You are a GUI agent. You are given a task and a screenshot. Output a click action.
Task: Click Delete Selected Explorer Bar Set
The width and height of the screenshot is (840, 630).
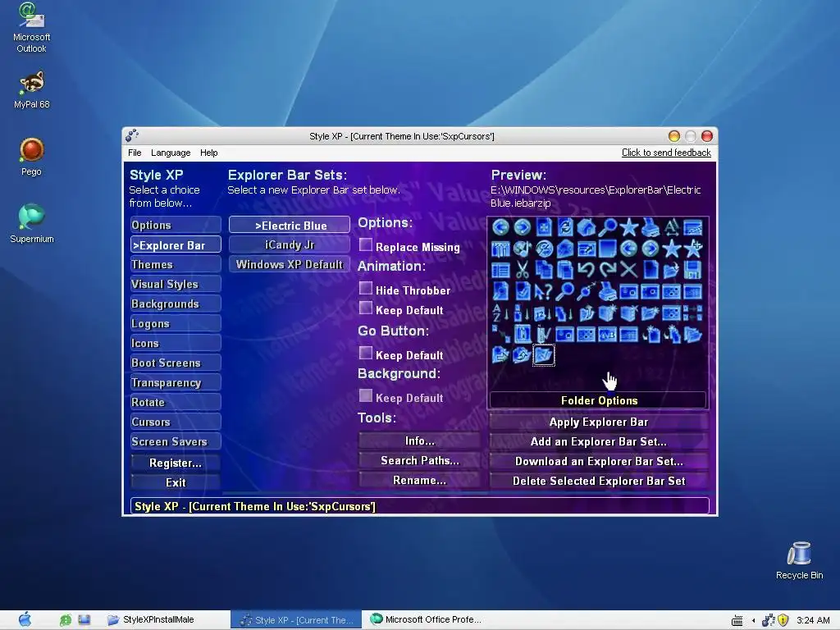point(598,481)
